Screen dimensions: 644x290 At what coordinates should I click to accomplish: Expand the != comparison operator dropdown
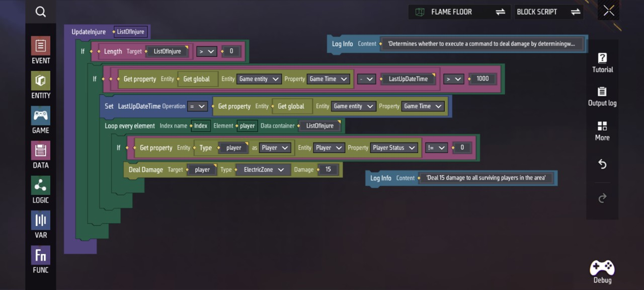click(436, 148)
